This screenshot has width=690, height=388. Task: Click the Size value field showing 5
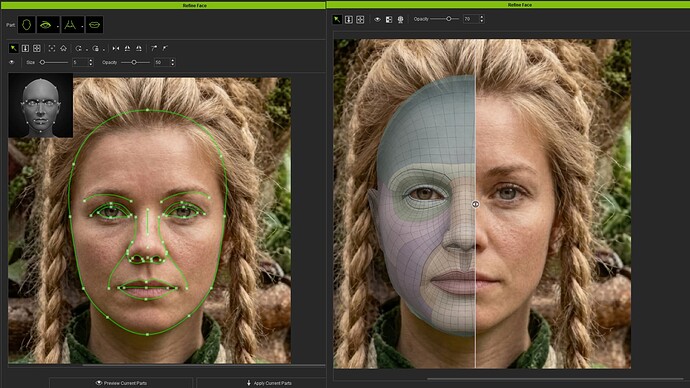[80, 62]
